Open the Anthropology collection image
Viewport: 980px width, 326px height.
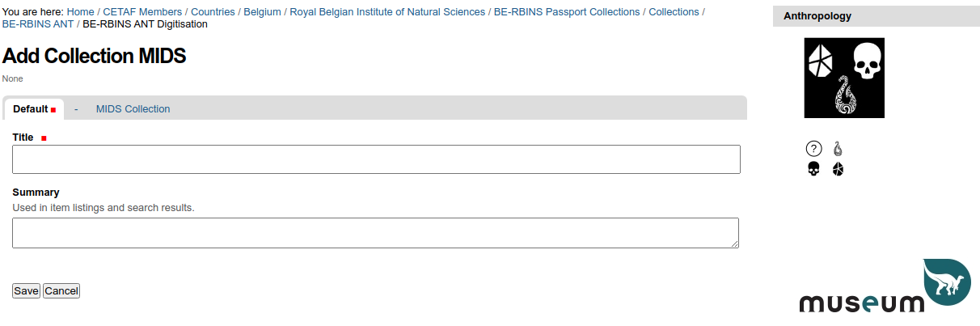coord(844,78)
